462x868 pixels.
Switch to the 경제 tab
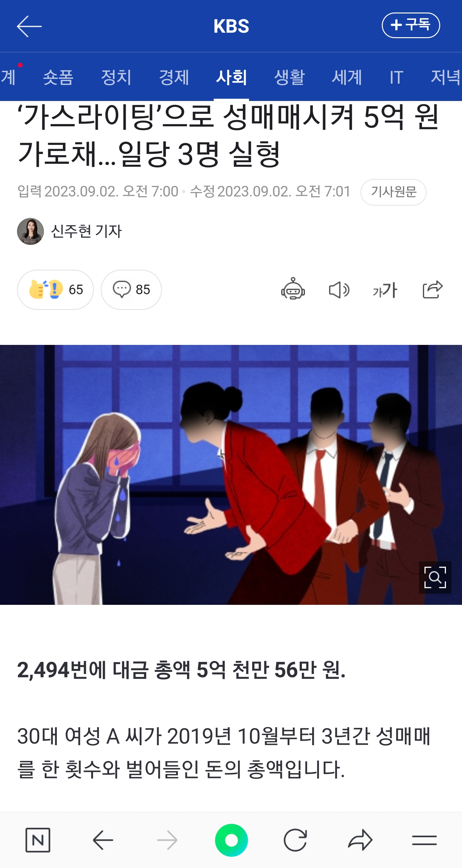174,77
